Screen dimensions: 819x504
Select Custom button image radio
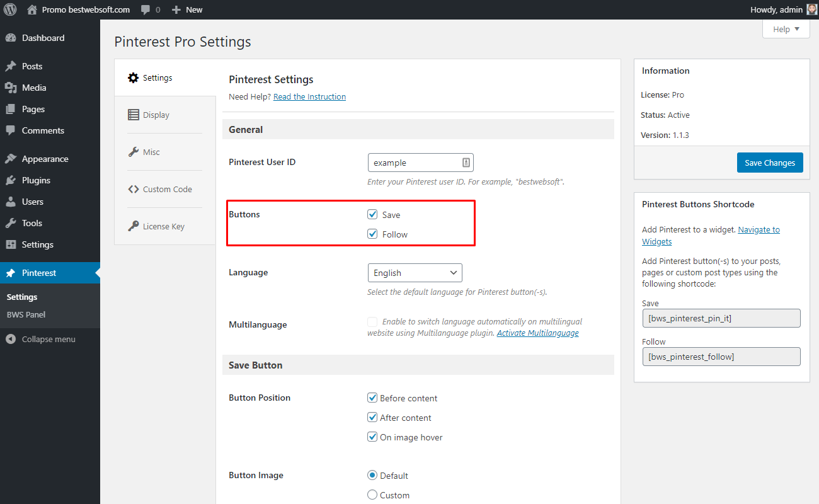point(372,495)
